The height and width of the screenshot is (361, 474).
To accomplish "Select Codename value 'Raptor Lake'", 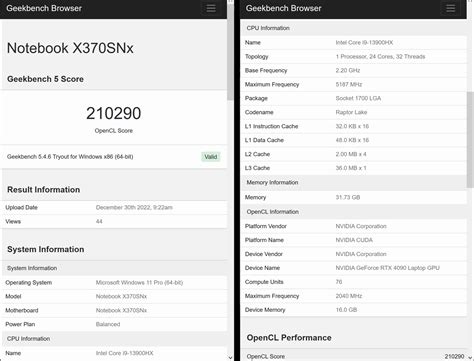I will click(351, 112).
